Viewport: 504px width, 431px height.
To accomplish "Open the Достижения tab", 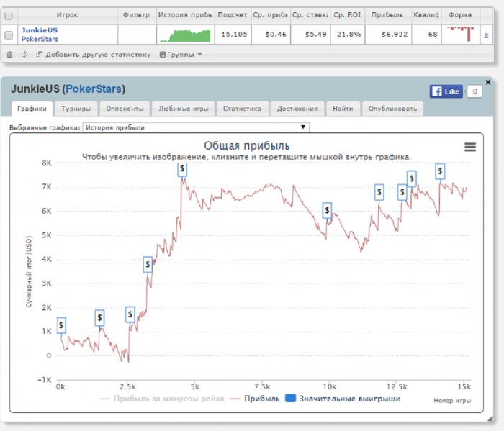I will (x=297, y=109).
